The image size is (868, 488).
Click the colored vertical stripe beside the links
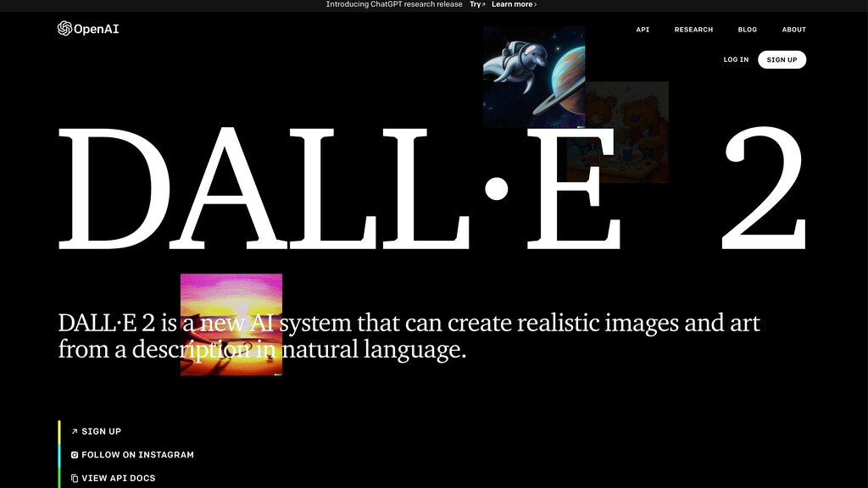click(x=58, y=453)
